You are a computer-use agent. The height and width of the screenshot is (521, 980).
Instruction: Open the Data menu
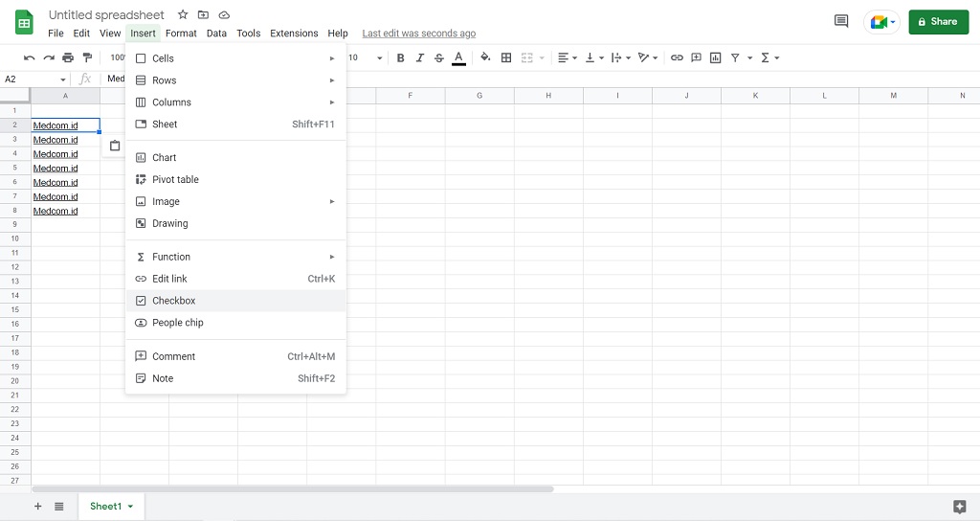(217, 34)
